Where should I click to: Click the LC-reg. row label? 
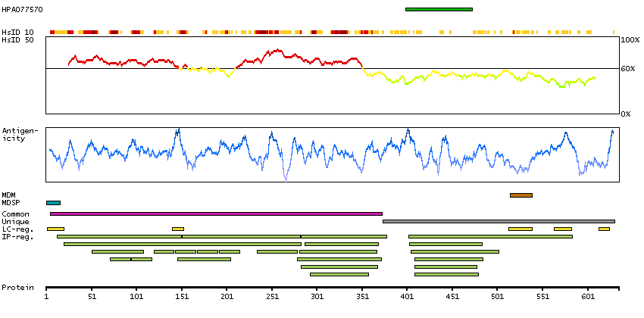15,229
